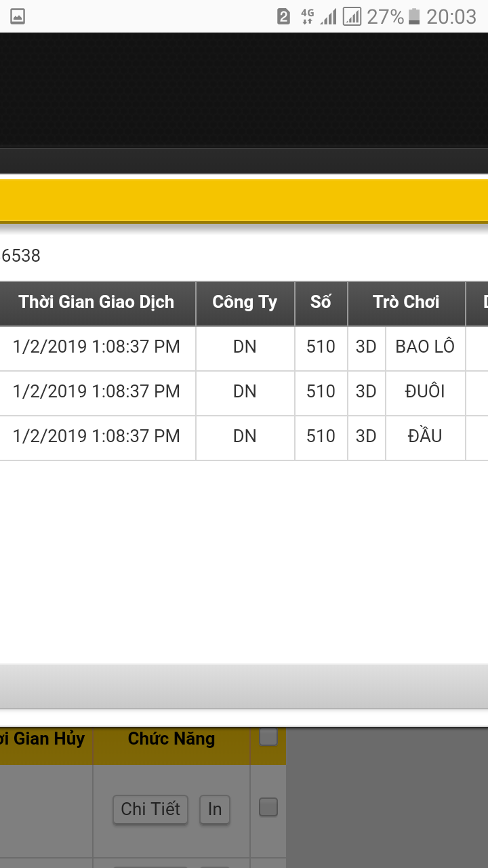This screenshot has width=488, height=868.
Task: Tick the select-all checkbox beside Chức Năng header
Action: (x=268, y=737)
